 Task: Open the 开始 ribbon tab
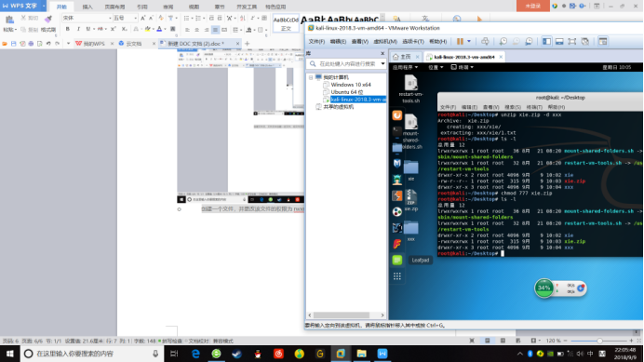click(61, 7)
